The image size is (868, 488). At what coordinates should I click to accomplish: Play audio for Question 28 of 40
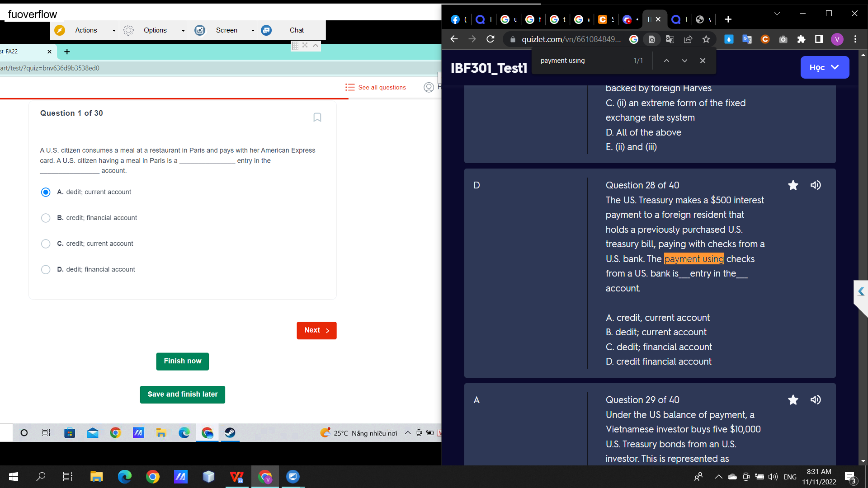(x=816, y=185)
